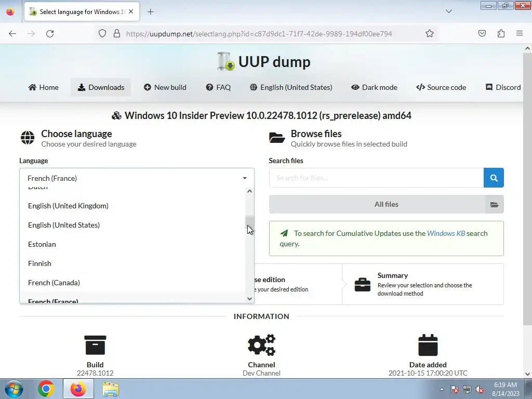The height and width of the screenshot is (399, 532).
Task: Open Chrome from the taskbar
Action: (x=46, y=389)
